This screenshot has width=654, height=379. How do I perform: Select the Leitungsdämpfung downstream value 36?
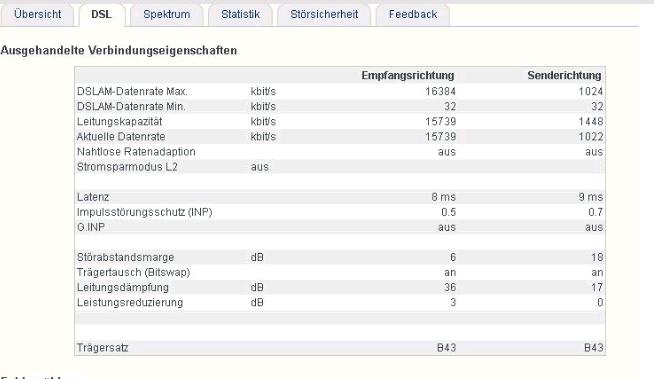pos(450,287)
